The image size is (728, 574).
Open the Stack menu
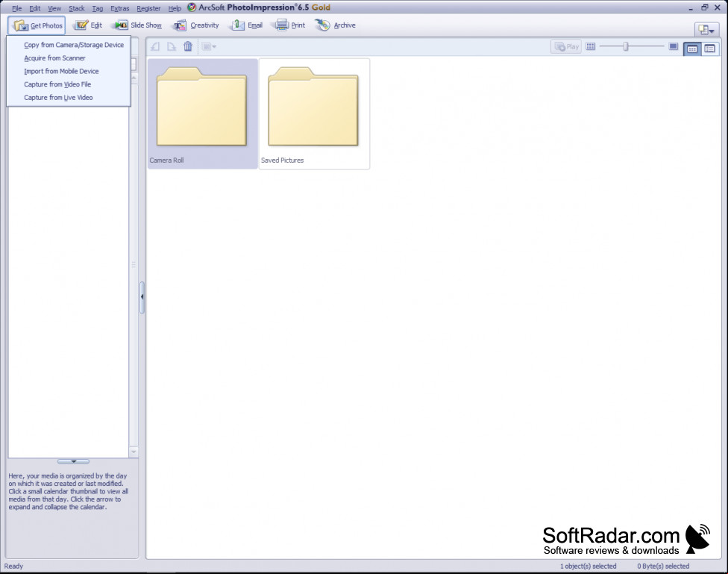(x=77, y=8)
